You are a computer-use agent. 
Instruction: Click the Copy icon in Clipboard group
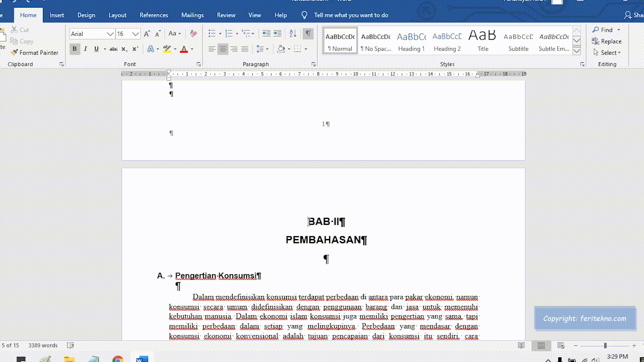(14, 41)
